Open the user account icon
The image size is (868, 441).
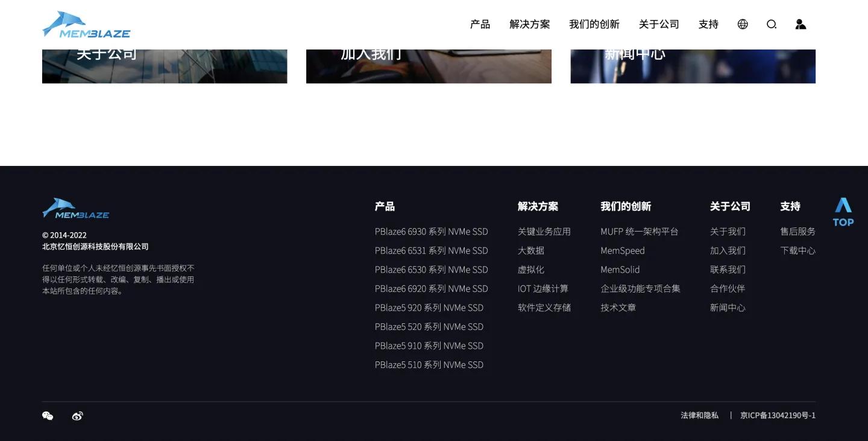pyautogui.click(x=800, y=24)
